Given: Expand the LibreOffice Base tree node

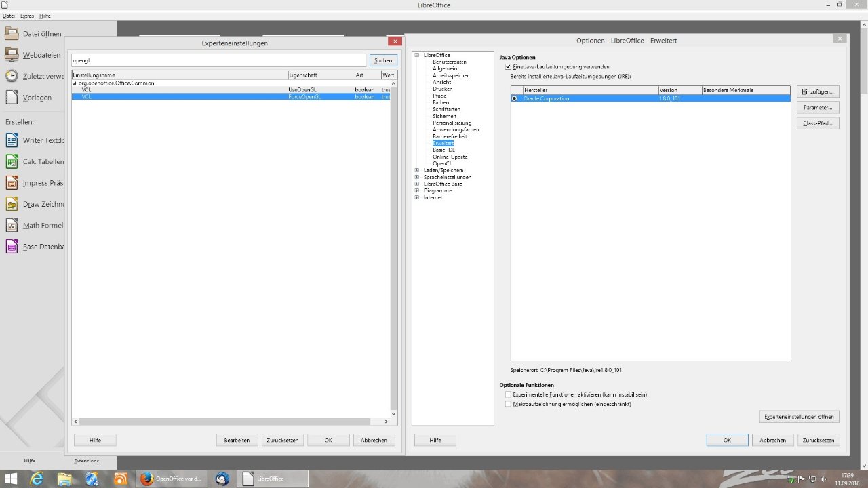Looking at the screenshot, I should tap(417, 184).
